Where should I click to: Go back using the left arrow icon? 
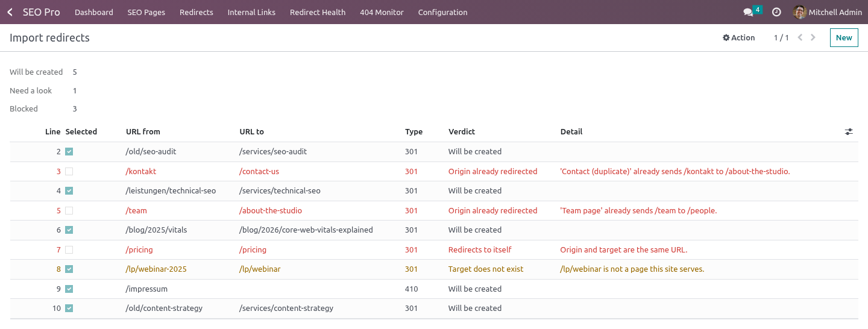pyautogui.click(x=10, y=12)
